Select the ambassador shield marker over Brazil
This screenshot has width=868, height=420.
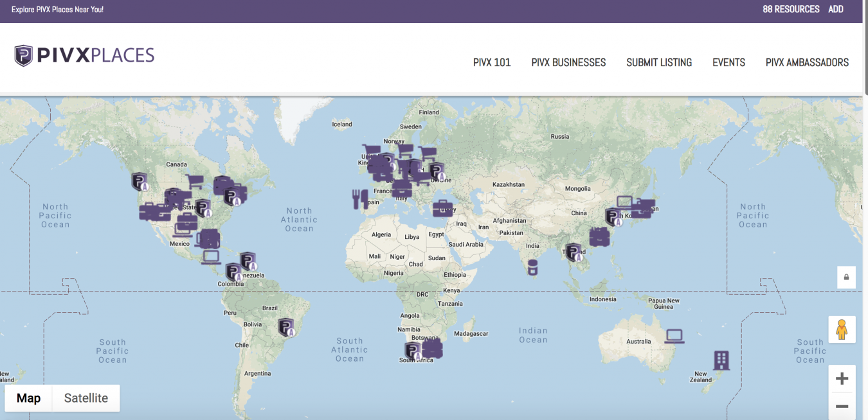tap(286, 328)
